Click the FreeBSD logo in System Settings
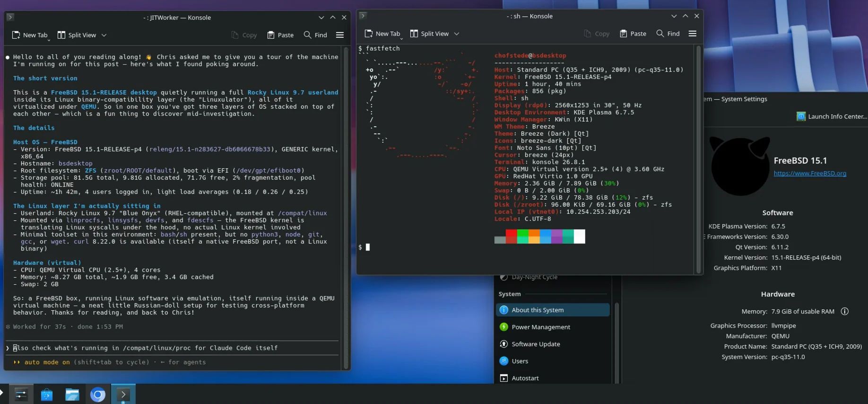Screen dimensions: 868x404 (x=739, y=166)
